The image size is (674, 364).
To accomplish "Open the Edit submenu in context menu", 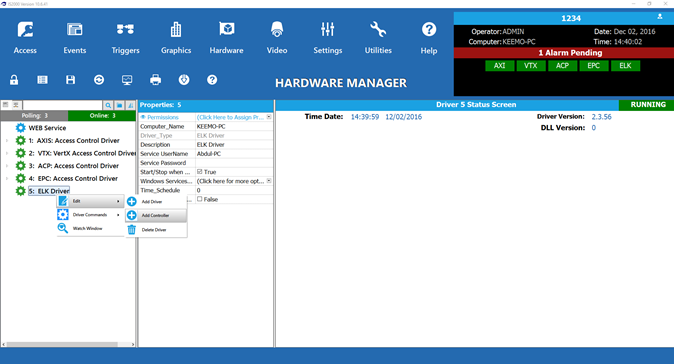I will pyautogui.click(x=90, y=201).
